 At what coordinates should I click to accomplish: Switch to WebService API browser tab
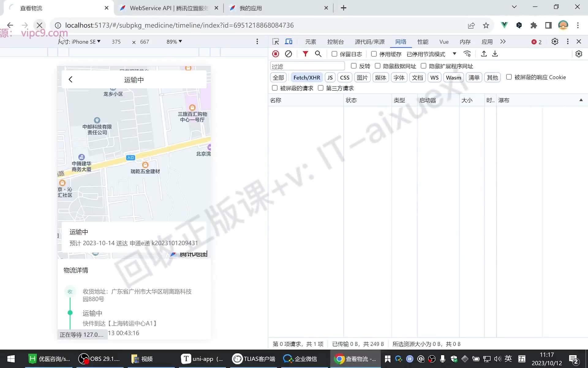169,8
